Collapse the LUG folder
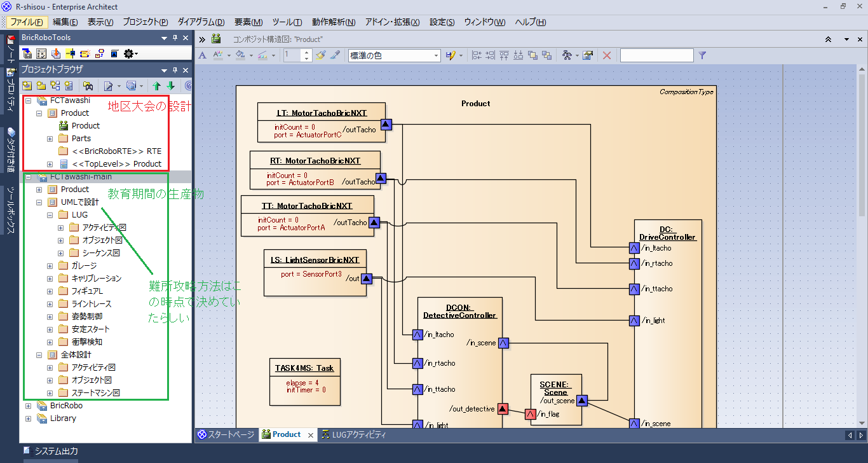 50,215
